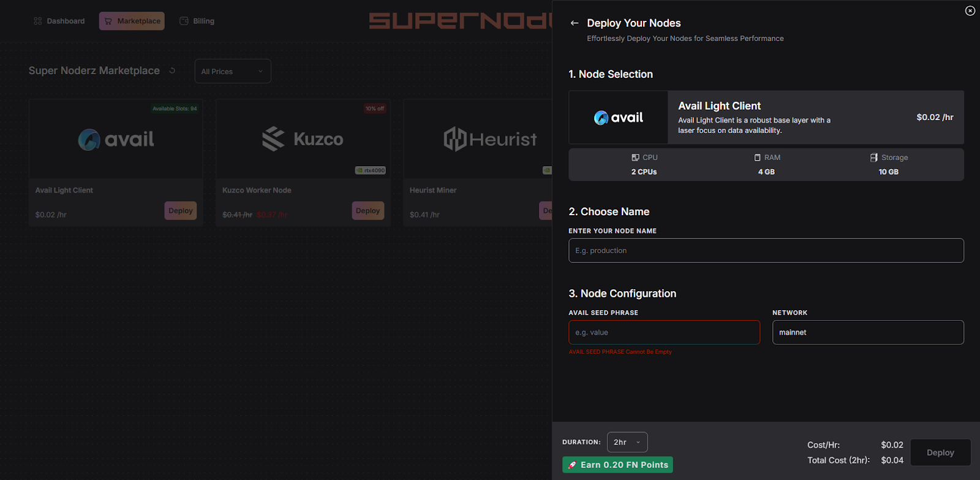Click the Avail logo in Node Selection
The height and width of the screenshot is (480, 980).
[x=619, y=118]
